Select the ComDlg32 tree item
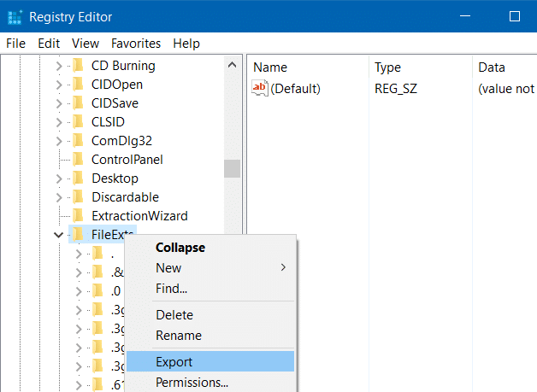The height and width of the screenshot is (392, 537). pyautogui.click(x=121, y=141)
